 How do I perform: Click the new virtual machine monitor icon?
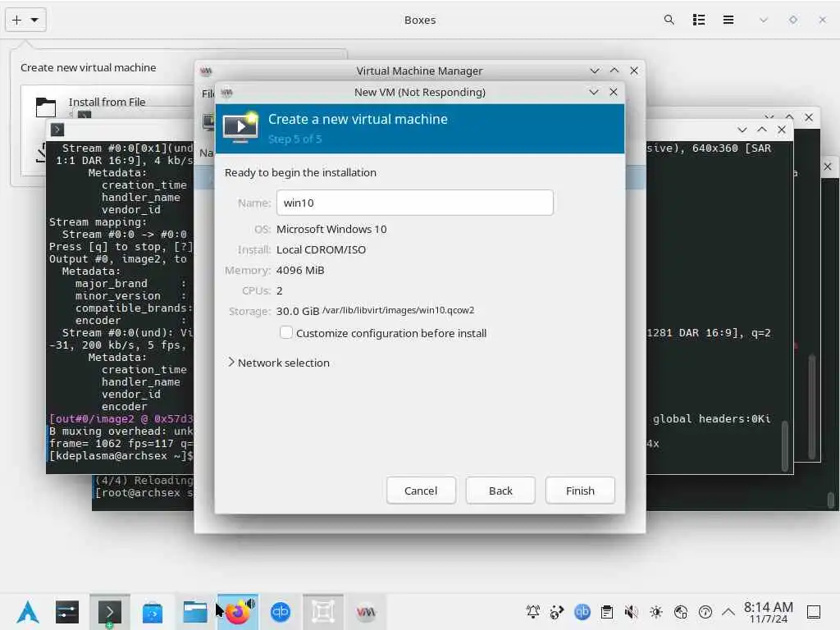240,126
